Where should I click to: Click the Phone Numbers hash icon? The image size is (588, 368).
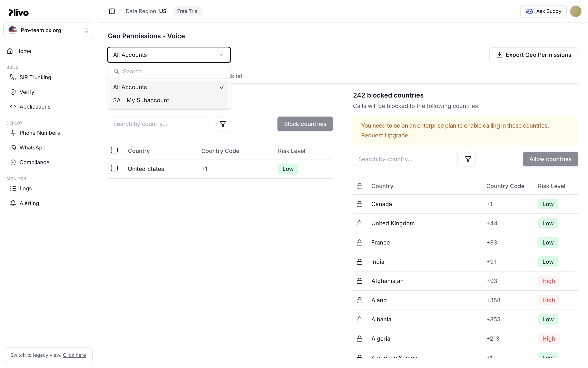click(13, 133)
